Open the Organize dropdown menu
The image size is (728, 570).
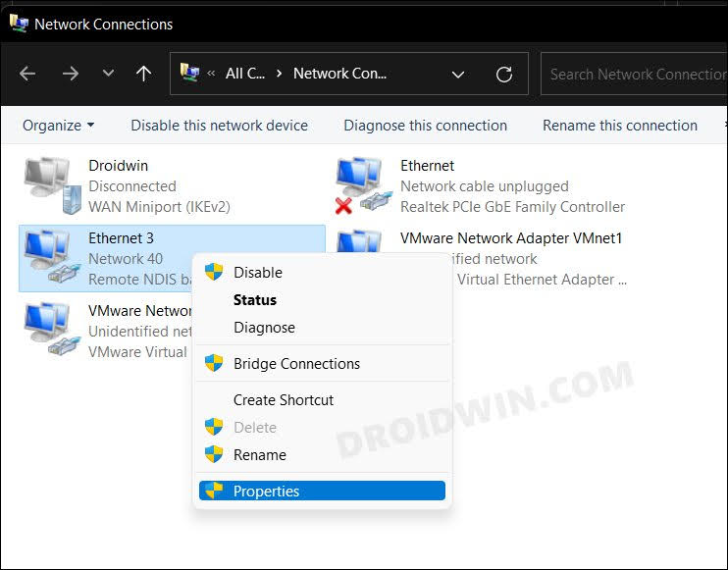point(59,126)
